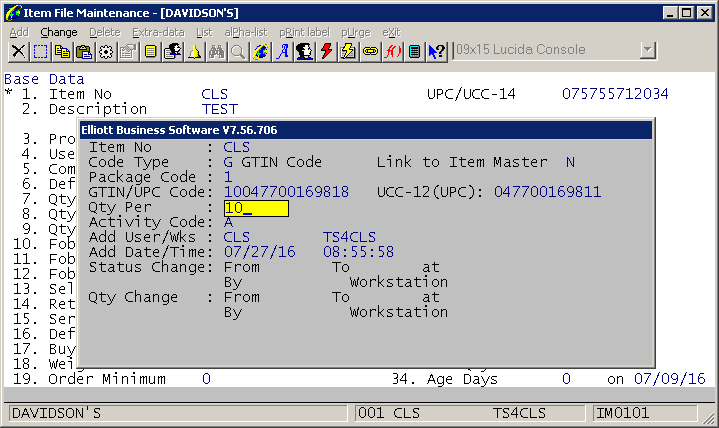Open the Change menu
This screenshot has height=428, width=719.
59,33
